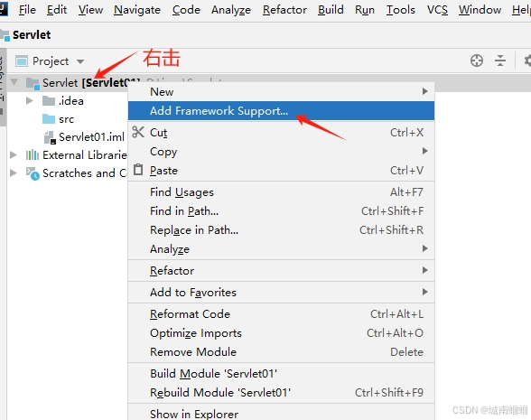This screenshot has height=420, width=531.
Task: Click the clipboard icon next to Paste
Action: click(138, 170)
